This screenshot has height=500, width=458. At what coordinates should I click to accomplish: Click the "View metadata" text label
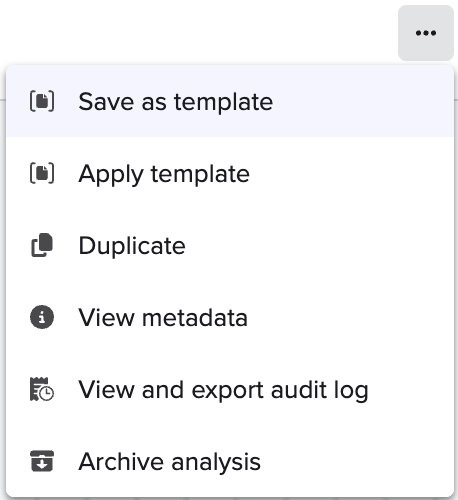[x=163, y=317]
